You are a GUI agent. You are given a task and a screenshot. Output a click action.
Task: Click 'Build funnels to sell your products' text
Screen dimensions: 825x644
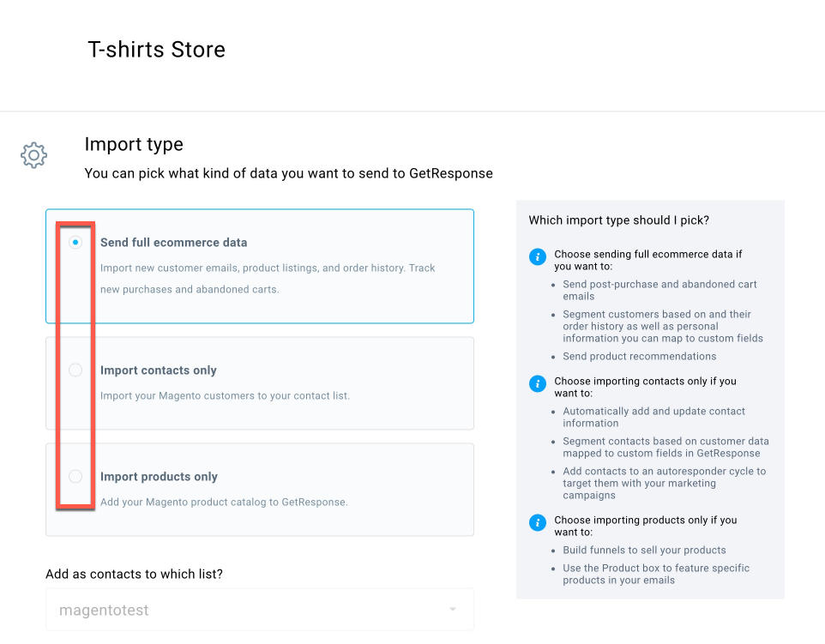pyautogui.click(x=644, y=551)
